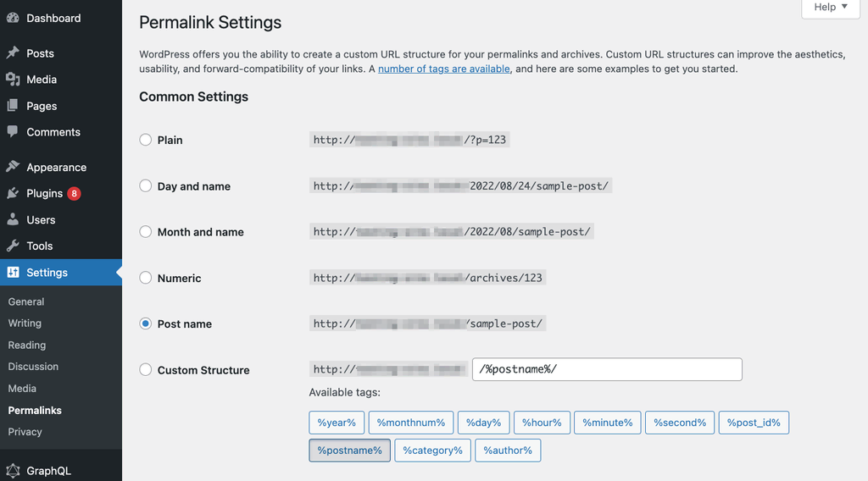This screenshot has height=481, width=868.
Task: Add the %monthnum% tag
Action: 411,423
